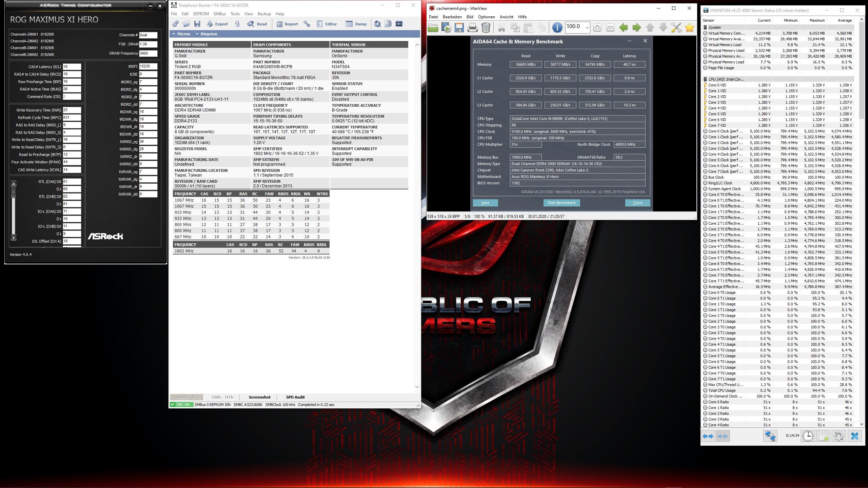This screenshot has height=488, width=868.
Task: Click floppy save icon in Thaiphoon Burner
Action: pyautogui.click(x=197, y=24)
